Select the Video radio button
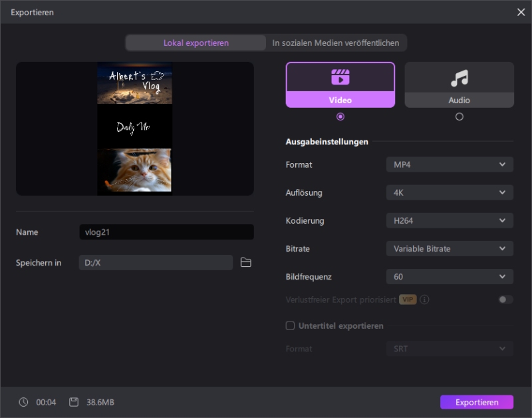Viewport: 532px width, 418px height. tap(340, 116)
